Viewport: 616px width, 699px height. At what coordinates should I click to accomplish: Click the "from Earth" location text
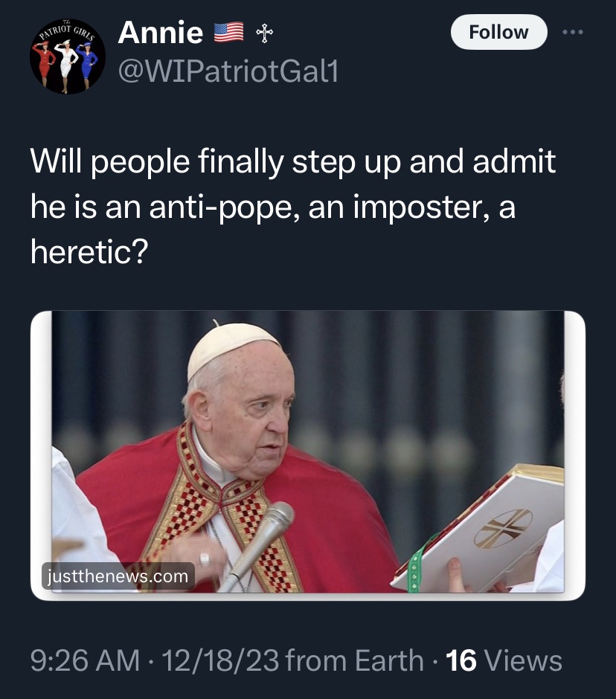click(353, 660)
